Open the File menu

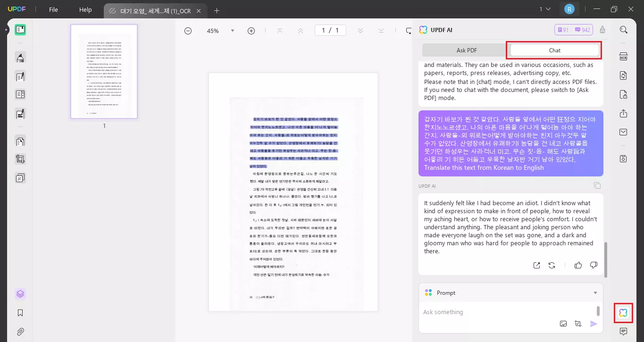tap(53, 9)
